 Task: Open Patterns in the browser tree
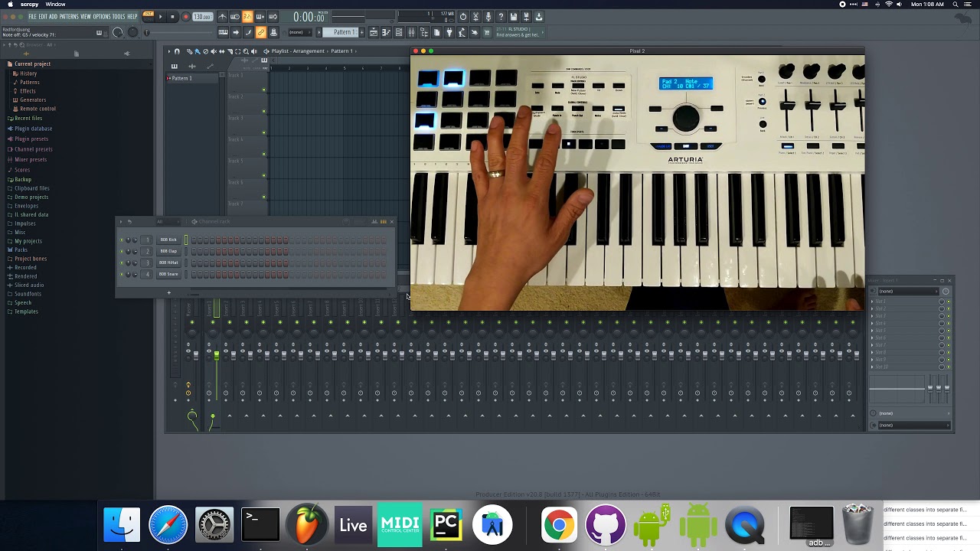[x=29, y=82]
